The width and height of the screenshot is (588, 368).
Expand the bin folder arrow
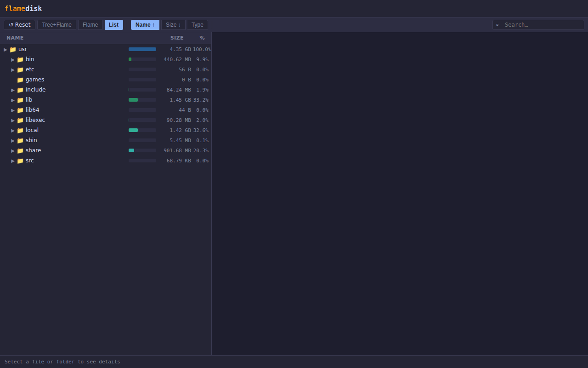13,60
